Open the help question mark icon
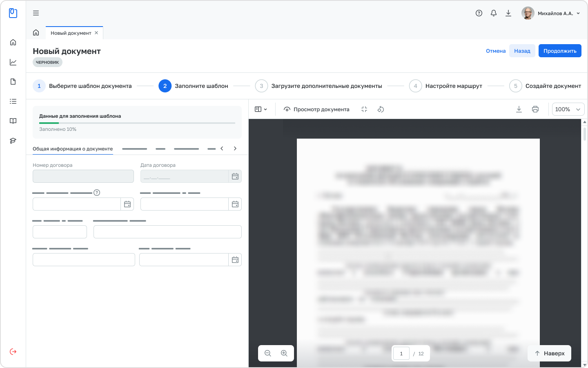 click(479, 13)
